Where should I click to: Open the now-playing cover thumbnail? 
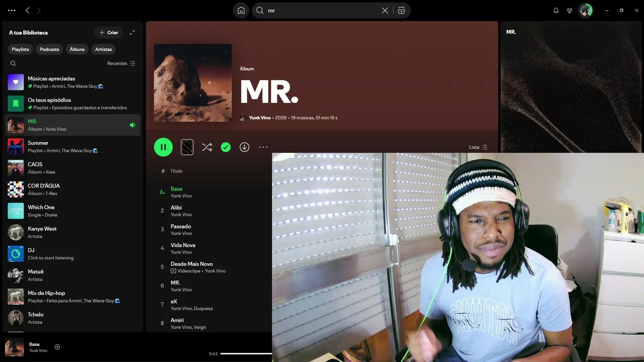point(15,347)
